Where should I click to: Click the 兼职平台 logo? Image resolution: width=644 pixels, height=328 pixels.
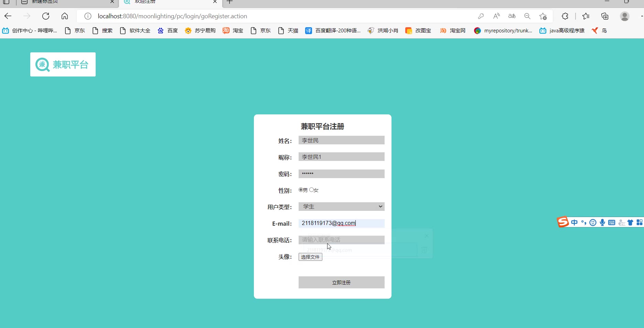coord(63,64)
